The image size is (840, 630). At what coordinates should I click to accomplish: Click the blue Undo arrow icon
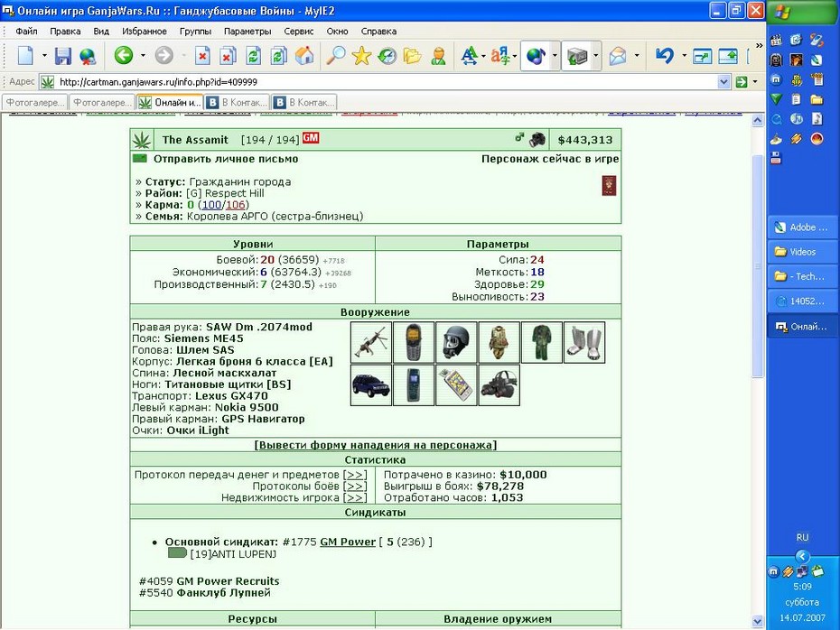click(x=665, y=56)
